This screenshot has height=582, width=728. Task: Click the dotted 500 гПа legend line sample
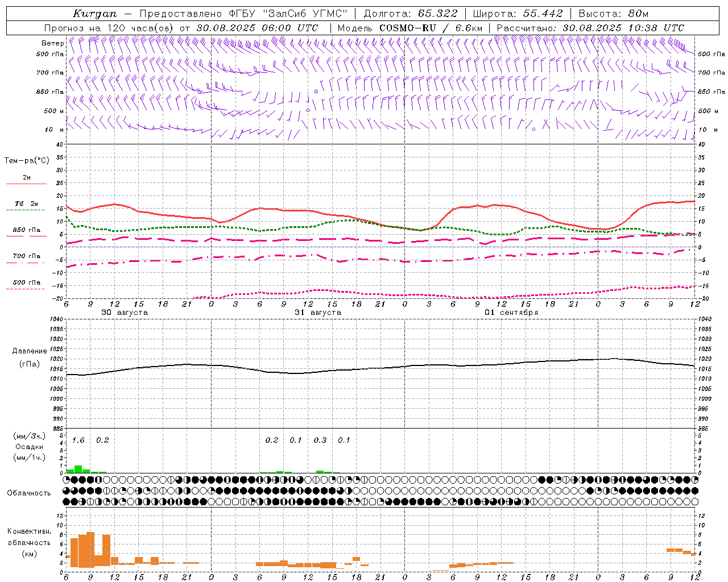[x=25, y=289]
